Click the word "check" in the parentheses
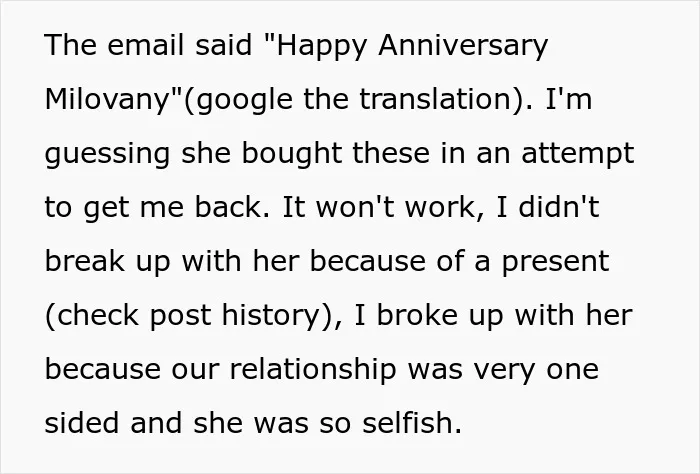The image size is (700, 474). pos(98,315)
